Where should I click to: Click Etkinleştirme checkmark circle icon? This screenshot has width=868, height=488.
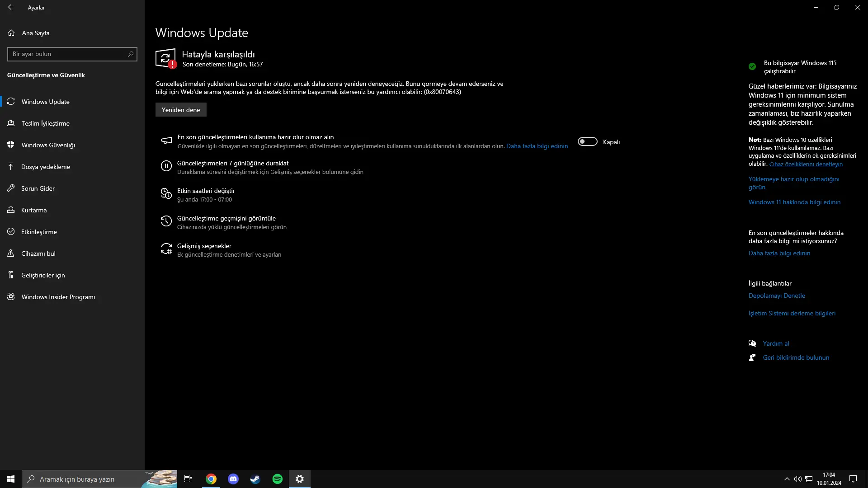pyautogui.click(x=11, y=231)
